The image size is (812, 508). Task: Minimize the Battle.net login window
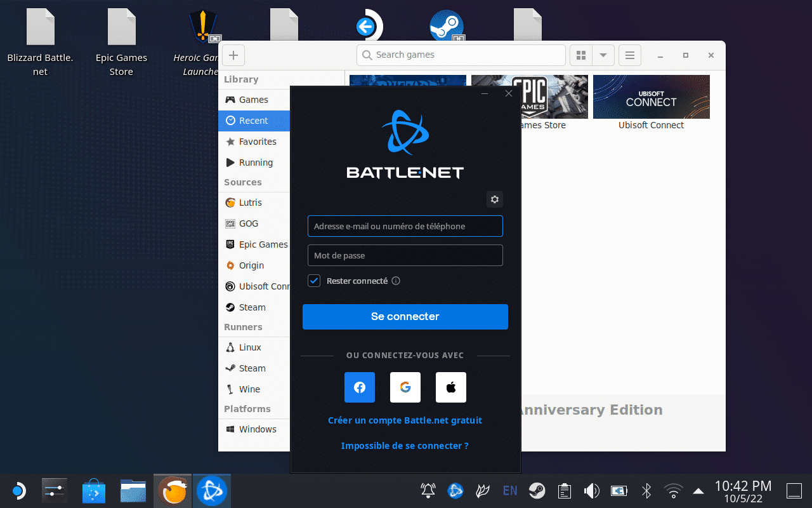tap(485, 94)
